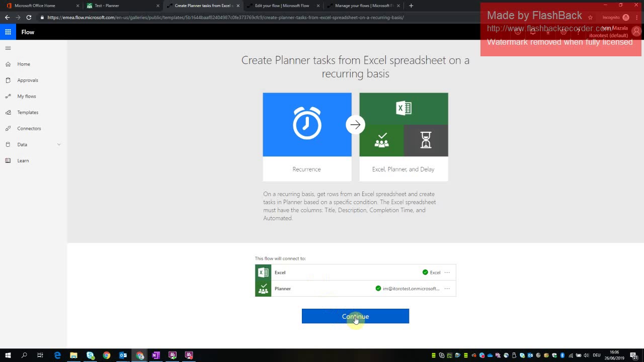Close the Test - Planner browser tab
This screenshot has height=362, width=644.
click(157, 6)
